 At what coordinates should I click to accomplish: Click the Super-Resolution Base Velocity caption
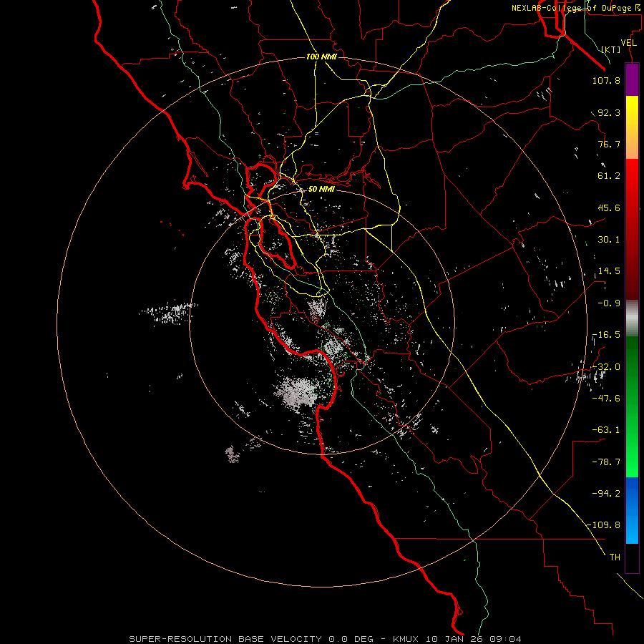click(x=326, y=639)
